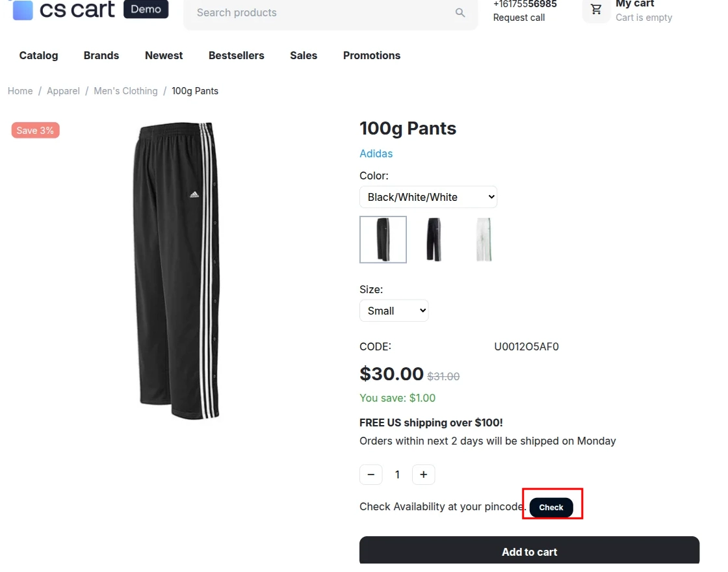
Task: Click the search magnifier icon
Action: (460, 12)
